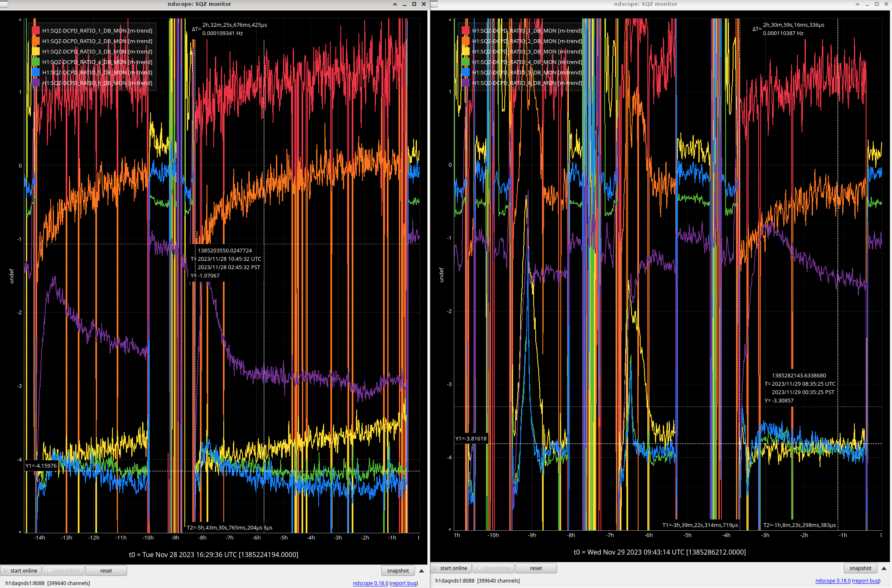This screenshot has width=892, height=588.
Task: Open ndscope 0.18.0 link in left window
Action: pos(370,583)
